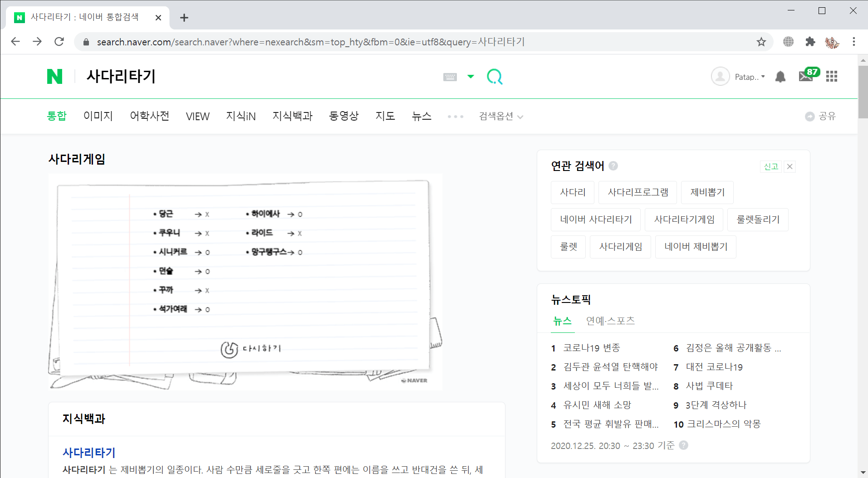Switch to the 이미지 tab
The width and height of the screenshot is (868, 478).
point(98,116)
